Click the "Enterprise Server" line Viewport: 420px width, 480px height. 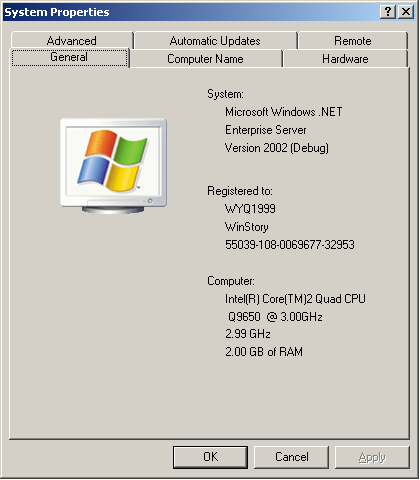pyautogui.click(x=266, y=130)
